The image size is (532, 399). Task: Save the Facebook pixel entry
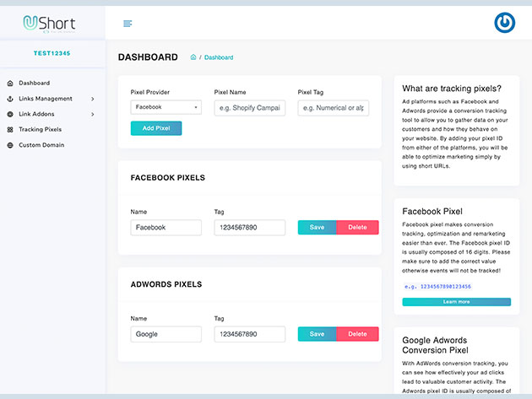tap(317, 228)
